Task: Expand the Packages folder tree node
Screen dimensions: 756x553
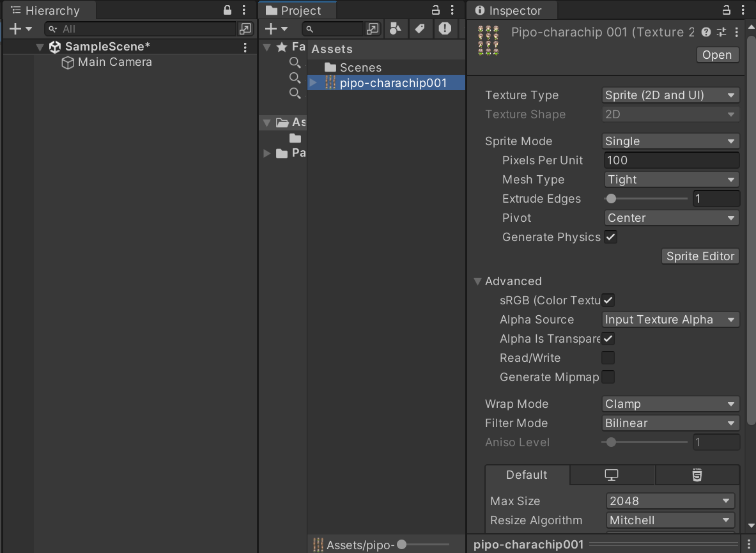Action: 266,153
